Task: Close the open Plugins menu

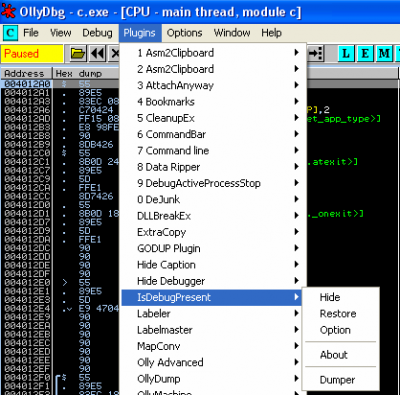Action: (140, 33)
